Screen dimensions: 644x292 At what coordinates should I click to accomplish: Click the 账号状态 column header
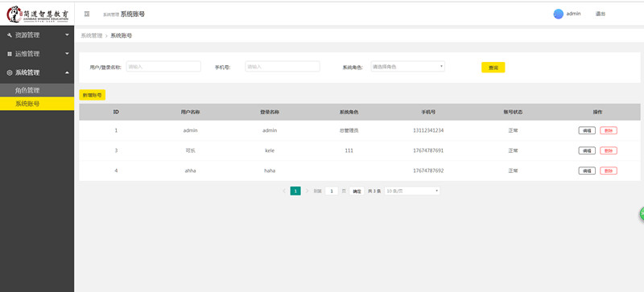[513, 112]
